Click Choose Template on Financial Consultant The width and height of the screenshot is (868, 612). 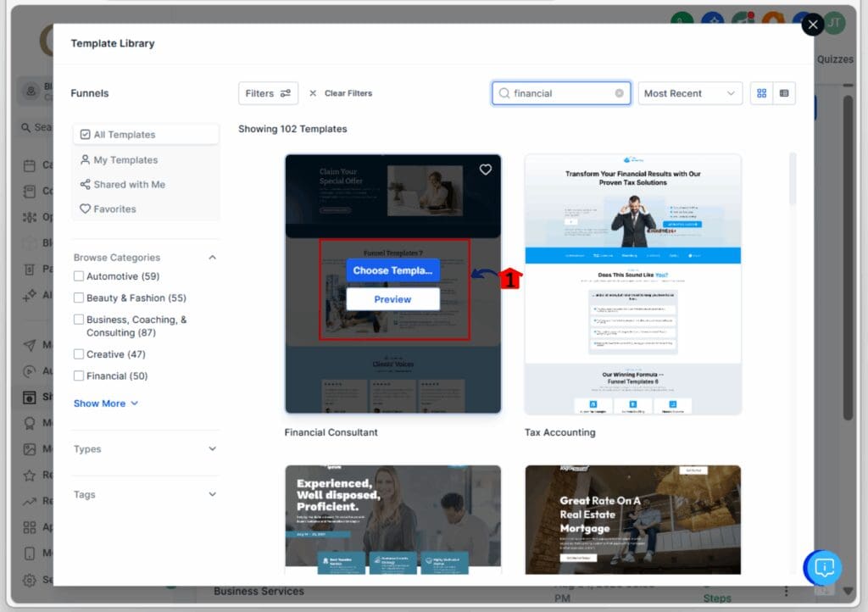[392, 270]
